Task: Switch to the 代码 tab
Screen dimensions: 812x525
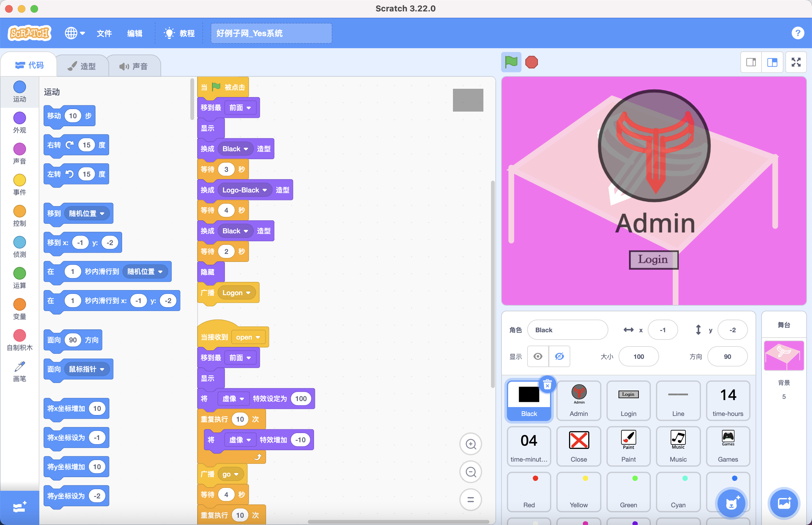Action: pos(29,65)
